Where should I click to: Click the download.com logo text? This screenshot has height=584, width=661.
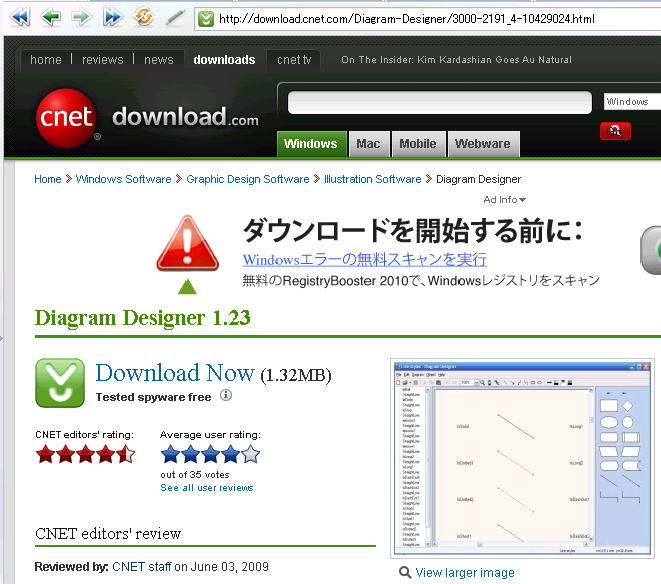185,116
